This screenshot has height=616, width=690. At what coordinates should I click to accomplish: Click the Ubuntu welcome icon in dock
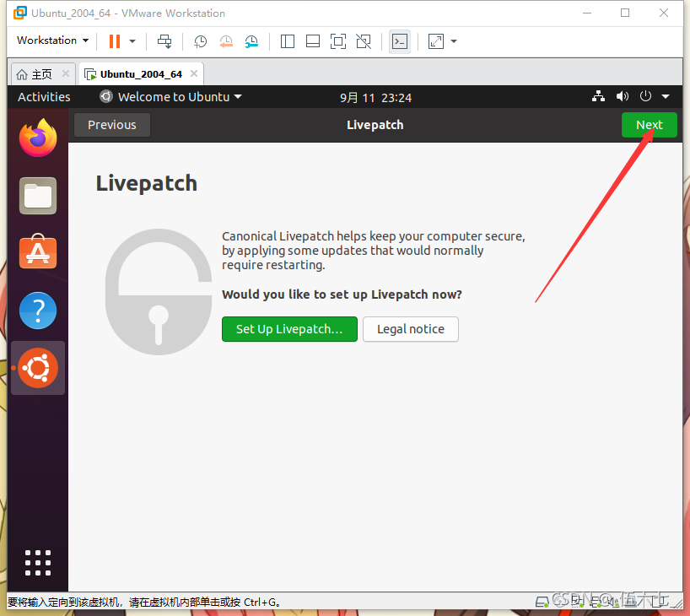[38, 368]
